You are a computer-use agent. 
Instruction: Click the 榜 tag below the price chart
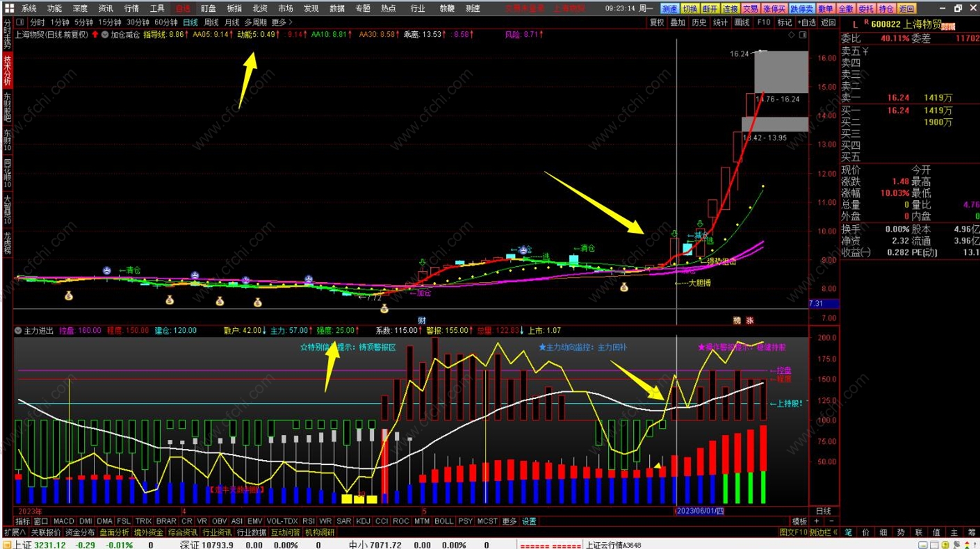coord(737,320)
